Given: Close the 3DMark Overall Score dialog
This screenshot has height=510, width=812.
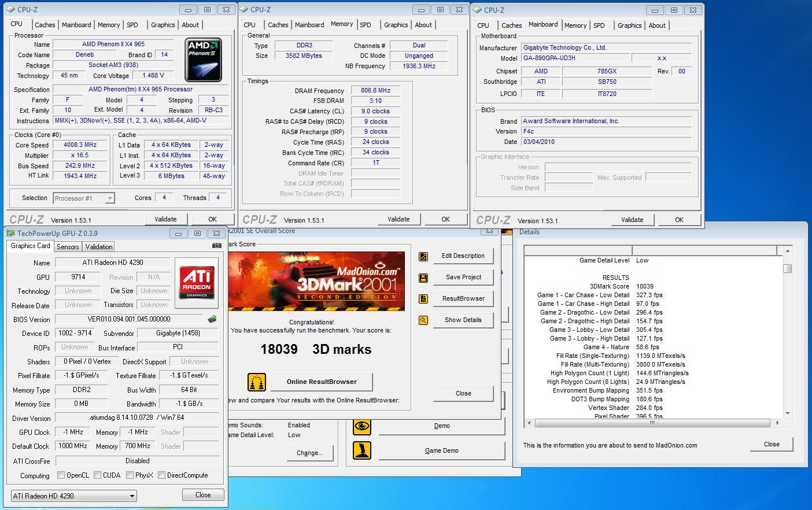Looking at the screenshot, I should click(x=463, y=393).
